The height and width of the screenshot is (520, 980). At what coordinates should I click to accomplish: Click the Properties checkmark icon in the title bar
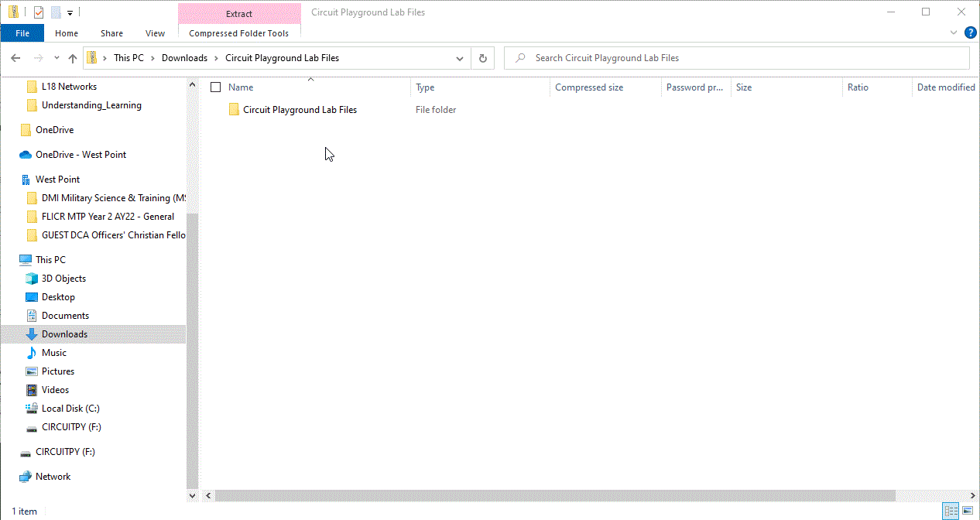pos(39,12)
